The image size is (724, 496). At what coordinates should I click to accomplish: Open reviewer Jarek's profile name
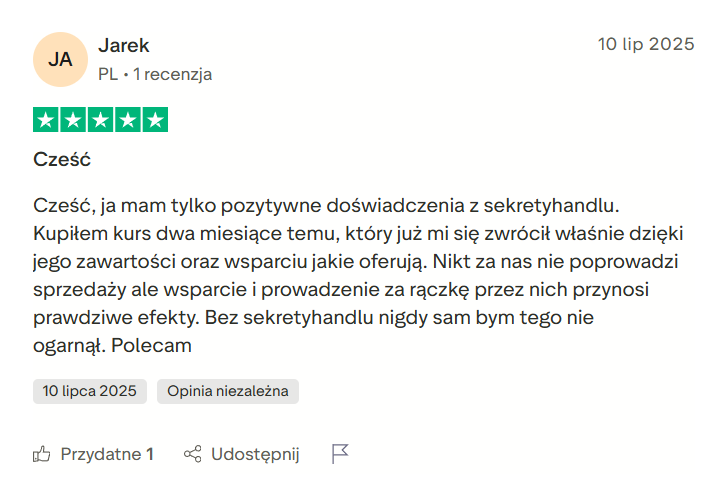[124, 45]
